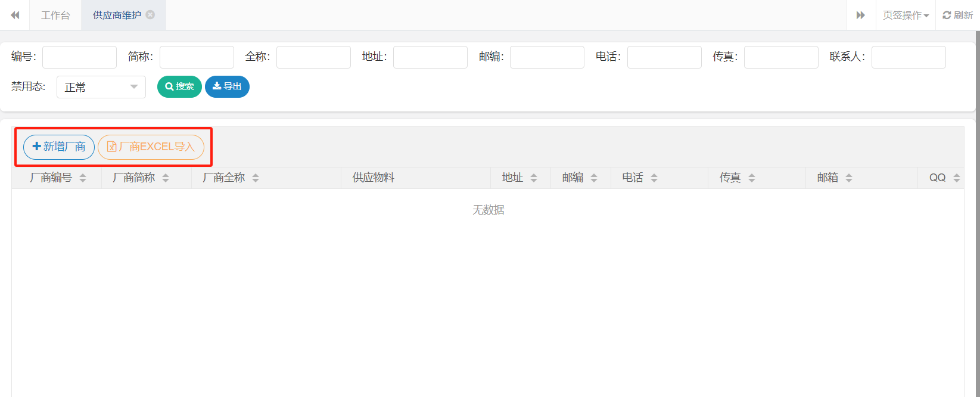Sort the 邮箱 column using arrows
The width and height of the screenshot is (980, 397).
(x=849, y=178)
